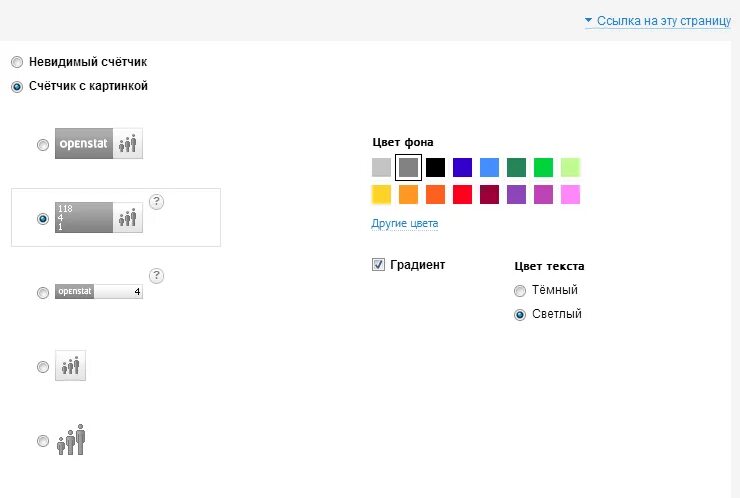The width and height of the screenshot is (740, 498).
Task: Click the counter preview showing 118, 4, 1
Action: coord(98,217)
